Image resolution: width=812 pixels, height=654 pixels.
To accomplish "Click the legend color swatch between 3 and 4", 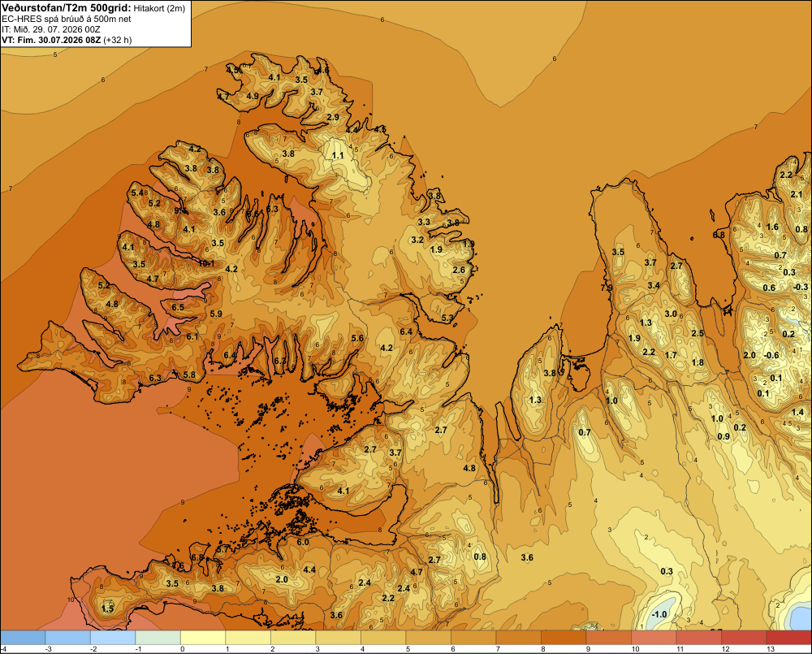I will [339, 638].
